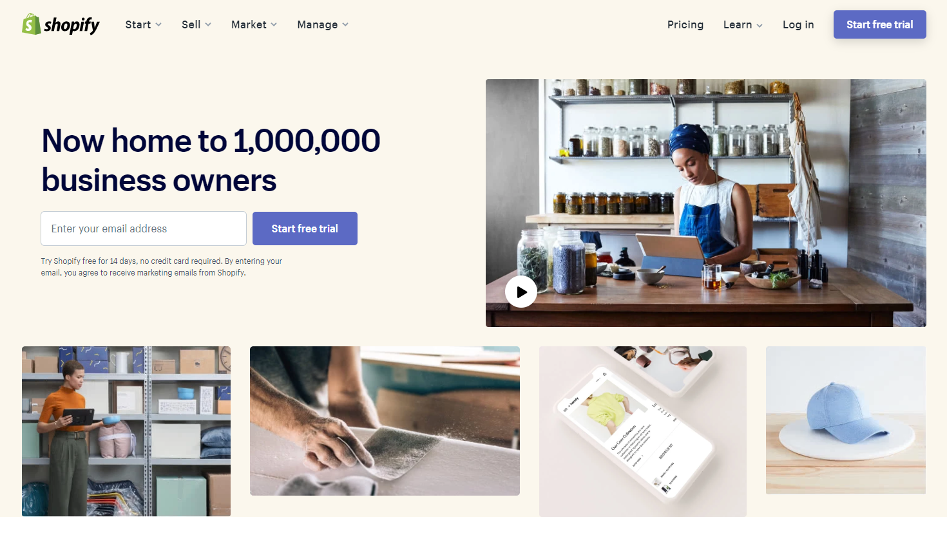Click the shopify wordmark text

pos(72,25)
